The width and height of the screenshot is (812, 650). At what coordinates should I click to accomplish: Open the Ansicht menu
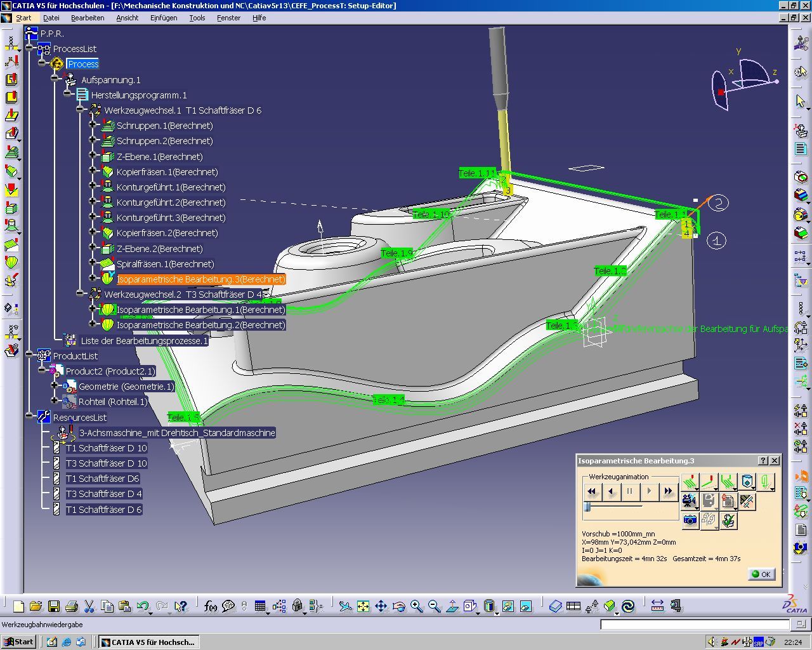click(x=127, y=18)
